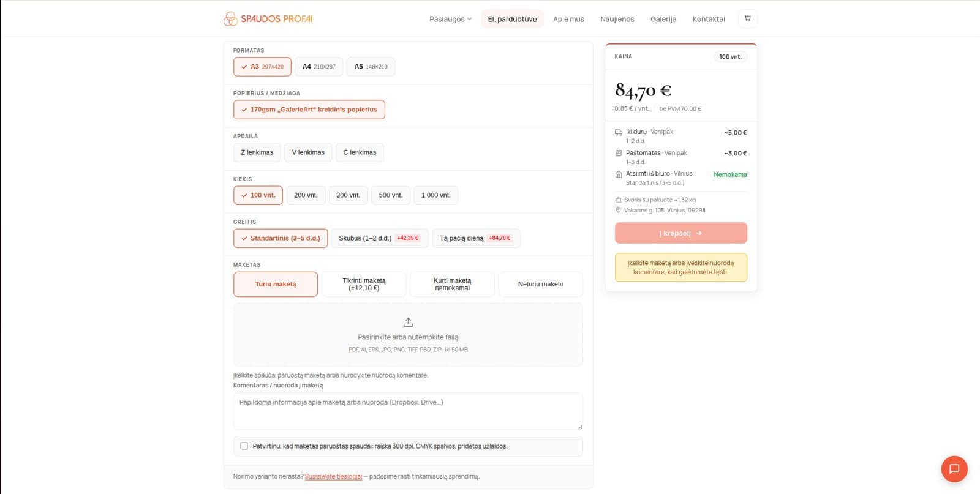
Task: Select 170gsm GalerieArt kreidinis popierius
Action: pyautogui.click(x=309, y=110)
